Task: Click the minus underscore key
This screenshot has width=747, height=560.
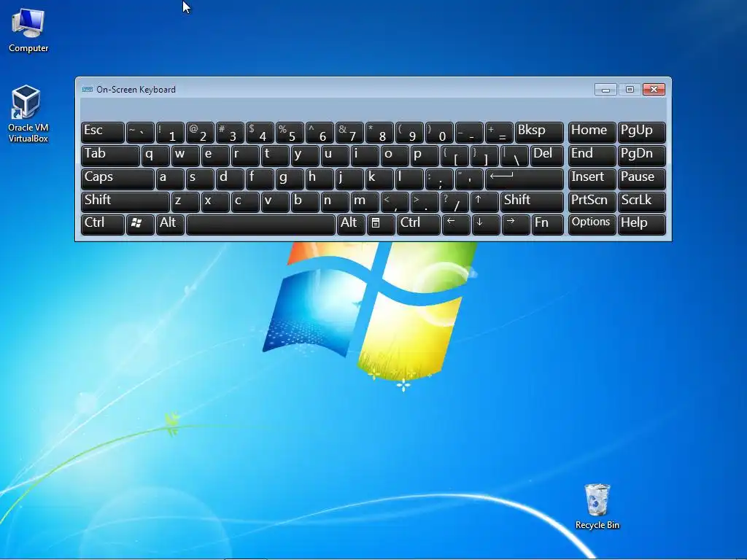Action: coord(469,132)
